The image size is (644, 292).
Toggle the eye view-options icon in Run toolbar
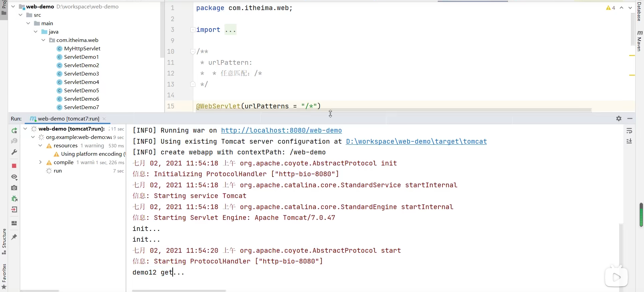click(14, 177)
